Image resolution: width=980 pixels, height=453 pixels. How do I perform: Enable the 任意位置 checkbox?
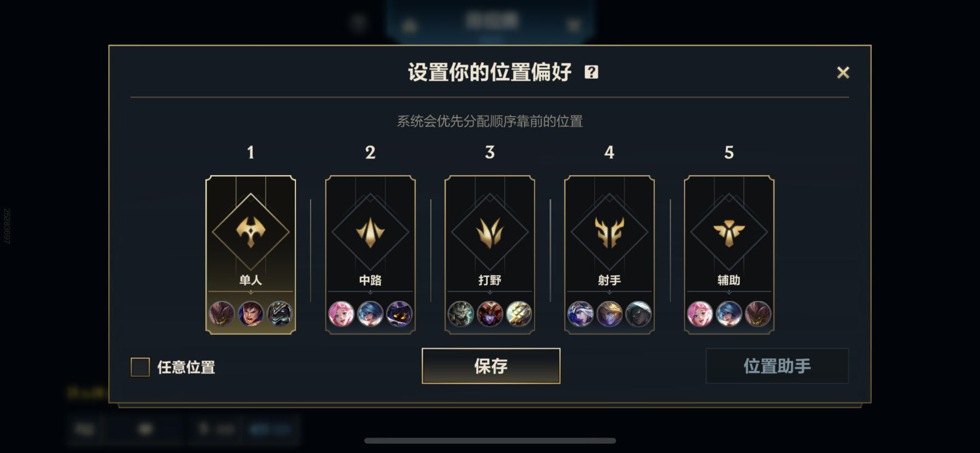point(141,367)
